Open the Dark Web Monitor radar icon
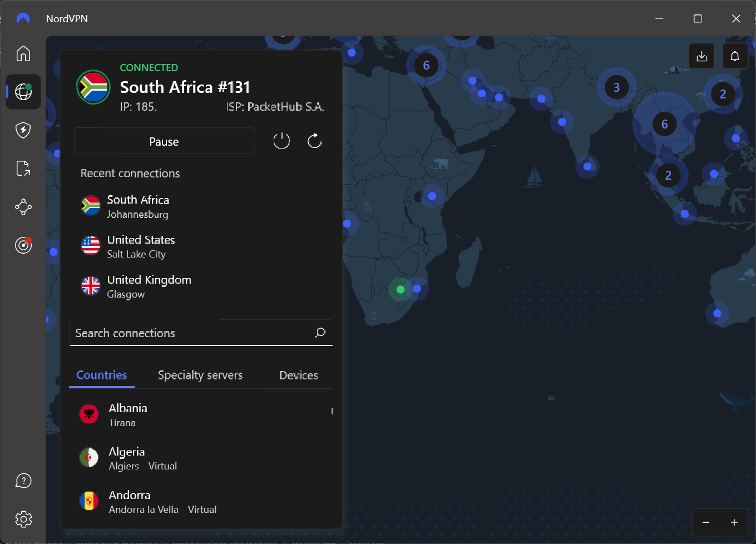756x544 pixels. coord(23,245)
